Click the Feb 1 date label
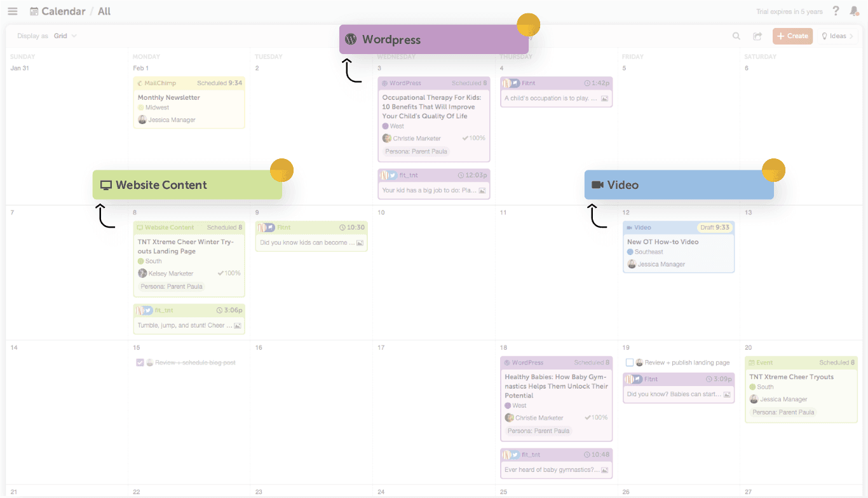This screenshot has width=868, height=498. pos(140,68)
